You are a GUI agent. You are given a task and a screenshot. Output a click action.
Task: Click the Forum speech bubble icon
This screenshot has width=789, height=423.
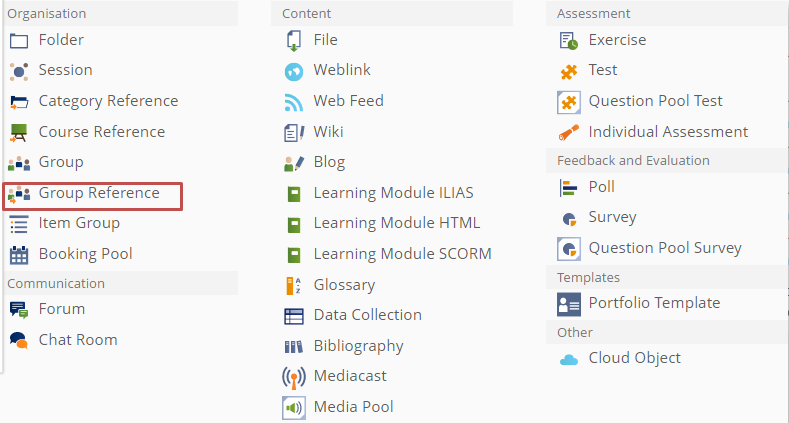coord(19,310)
